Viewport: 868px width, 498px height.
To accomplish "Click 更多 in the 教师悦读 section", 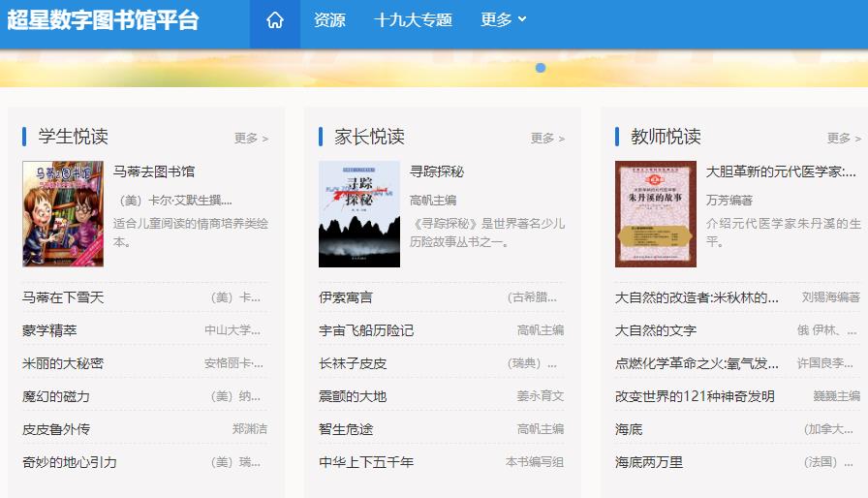I will 844,138.
